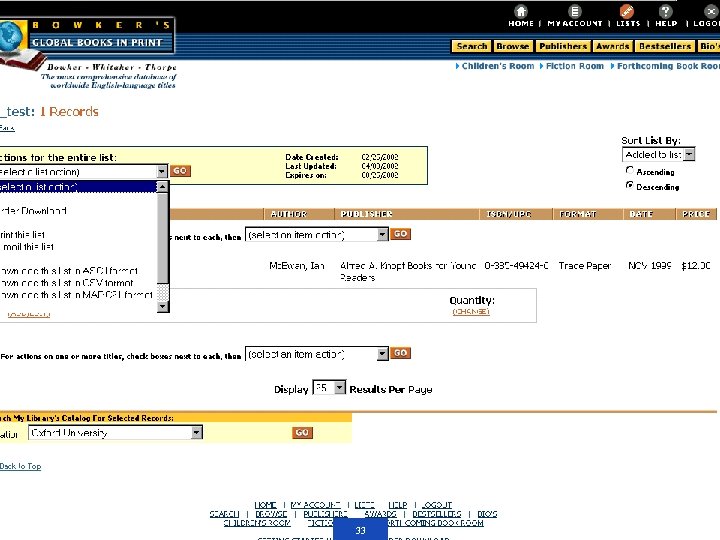Select the Descending radio button

630,185
